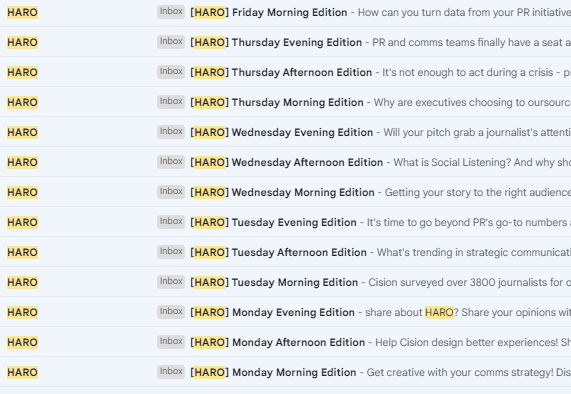Open the HARO Wednesday Afternoon Edition email

pyautogui.click(x=286, y=162)
